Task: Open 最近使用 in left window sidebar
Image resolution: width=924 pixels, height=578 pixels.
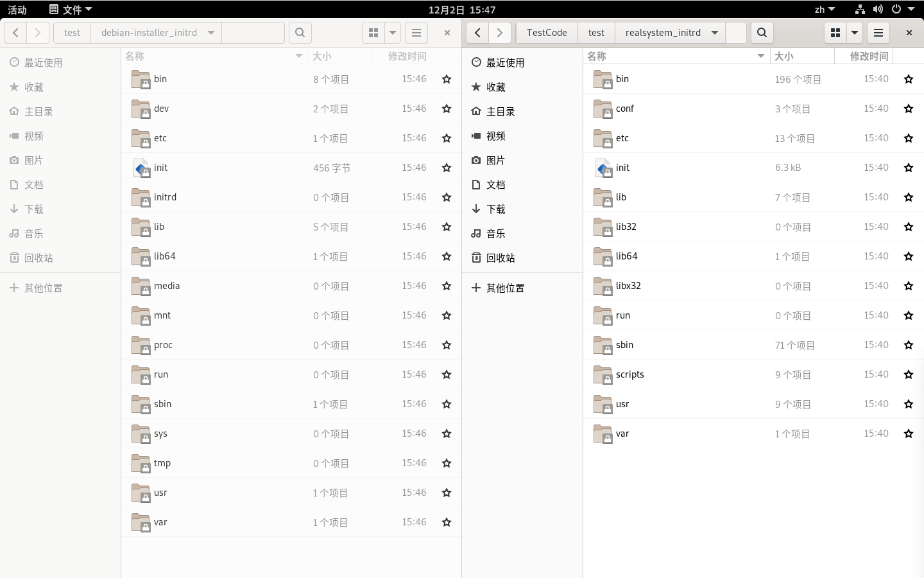Action: [x=60, y=62]
